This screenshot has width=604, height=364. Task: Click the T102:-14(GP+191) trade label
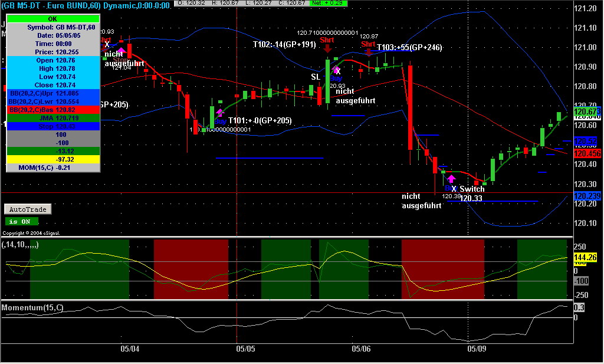coord(284,45)
